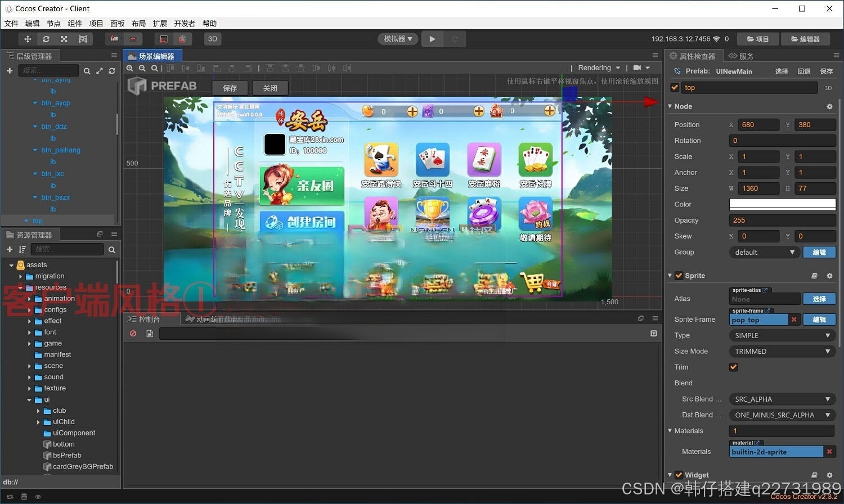Screen dimensions: 844x504
Task: Expand the club folder
Action: click(38, 411)
